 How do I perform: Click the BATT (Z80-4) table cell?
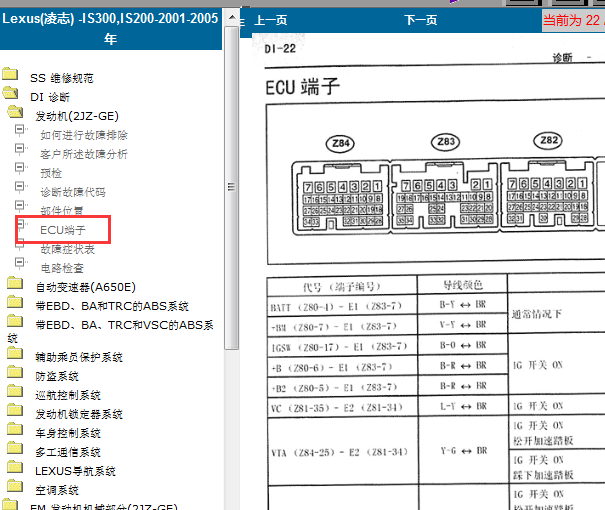(342, 306)
